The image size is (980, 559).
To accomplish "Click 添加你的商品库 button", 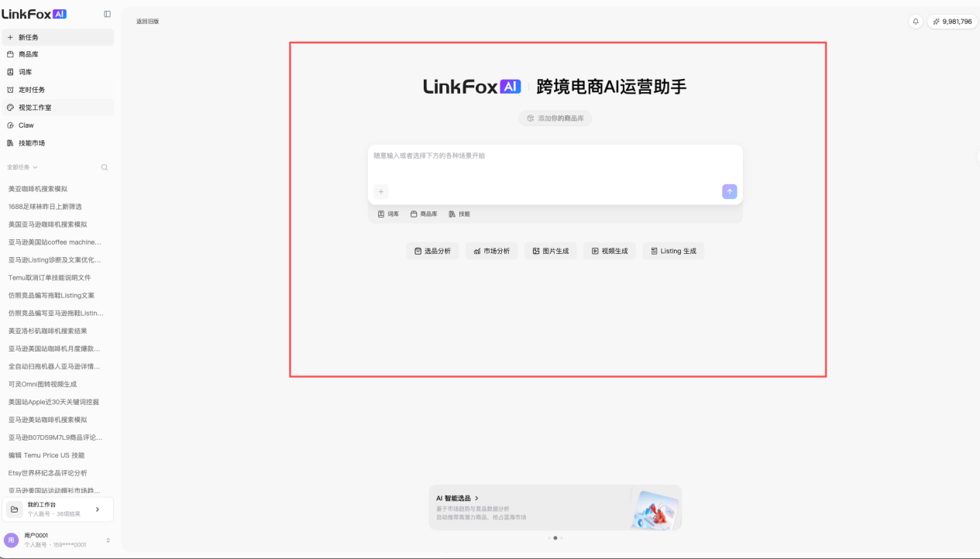I will pyautogui.click(x=555, y=118).
